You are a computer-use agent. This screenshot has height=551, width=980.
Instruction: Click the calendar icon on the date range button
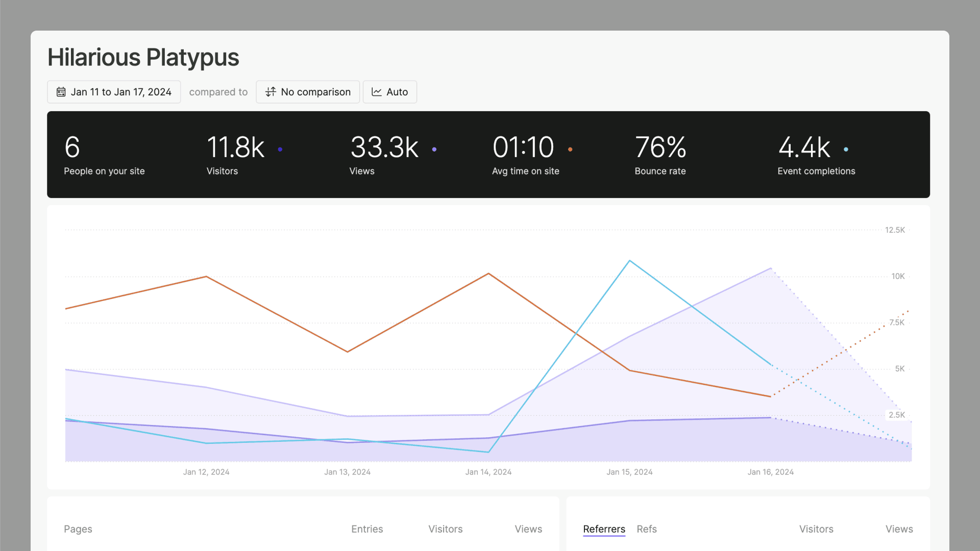[61, 92]
